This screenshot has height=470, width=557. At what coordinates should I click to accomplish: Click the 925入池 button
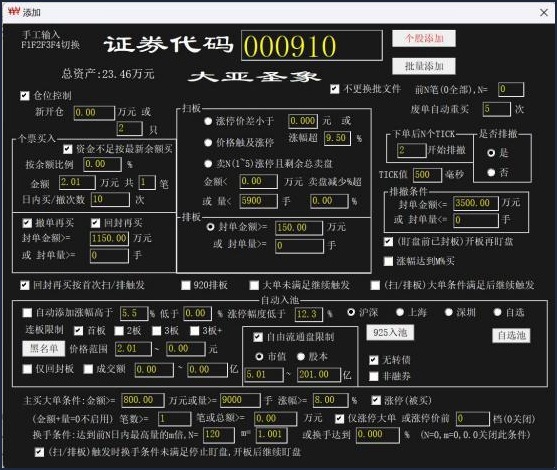point(390,333)
